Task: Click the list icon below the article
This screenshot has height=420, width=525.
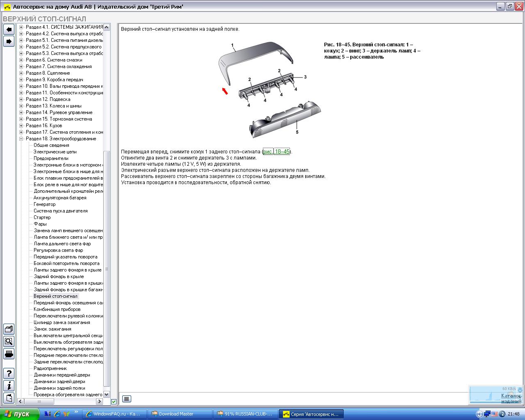Action: click(x=126, y=399)
